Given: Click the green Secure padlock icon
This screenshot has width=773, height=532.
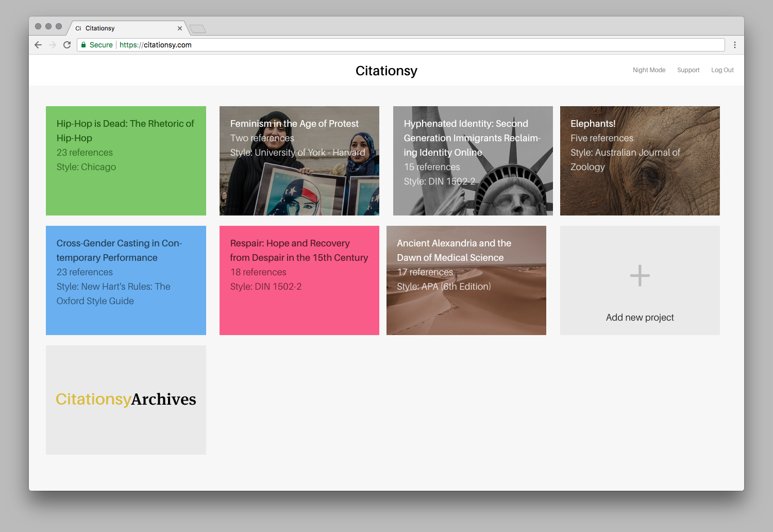Looking at the screenshot, I should (83, 45).
